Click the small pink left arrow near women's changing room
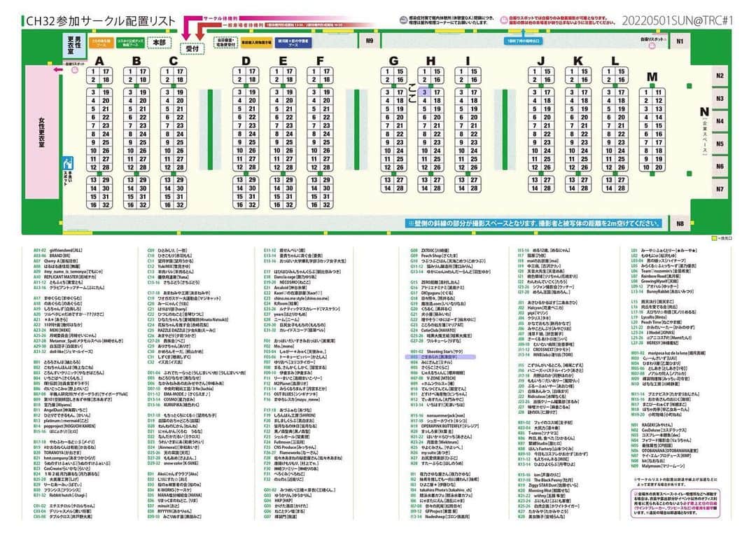756x535 pixels. [58, 71]
